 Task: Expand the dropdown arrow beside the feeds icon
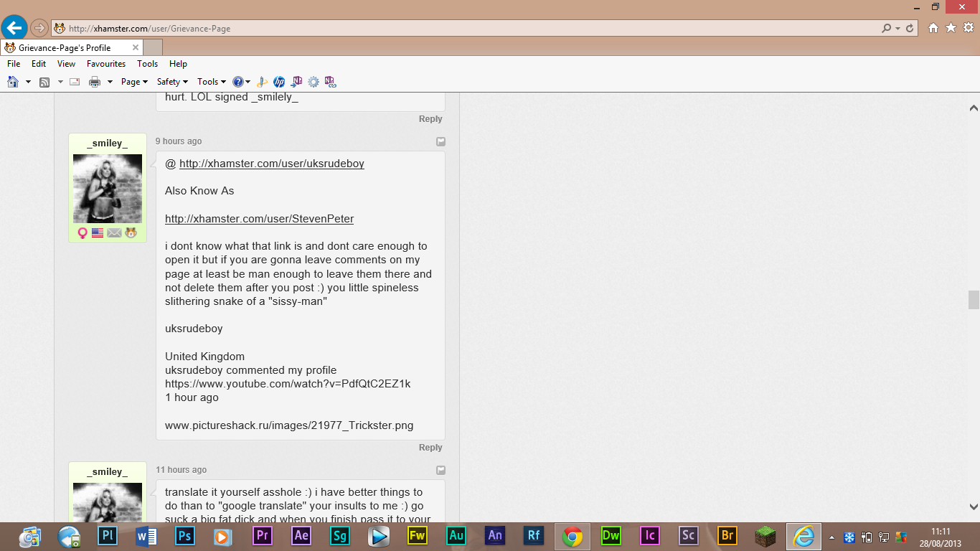click(x=60, y=82)
